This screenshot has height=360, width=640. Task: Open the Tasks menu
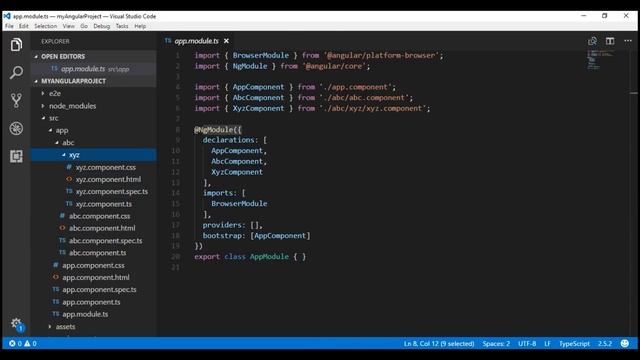click(122, 26)
